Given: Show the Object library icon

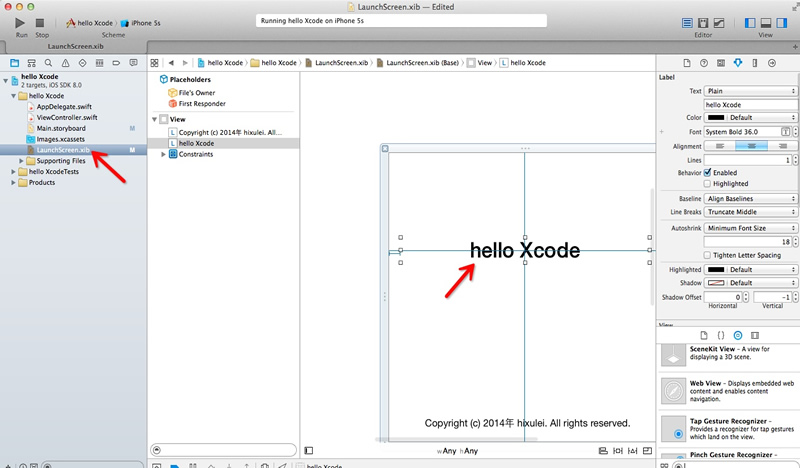Looking at the screenshot, I should (x=738, y=335).
